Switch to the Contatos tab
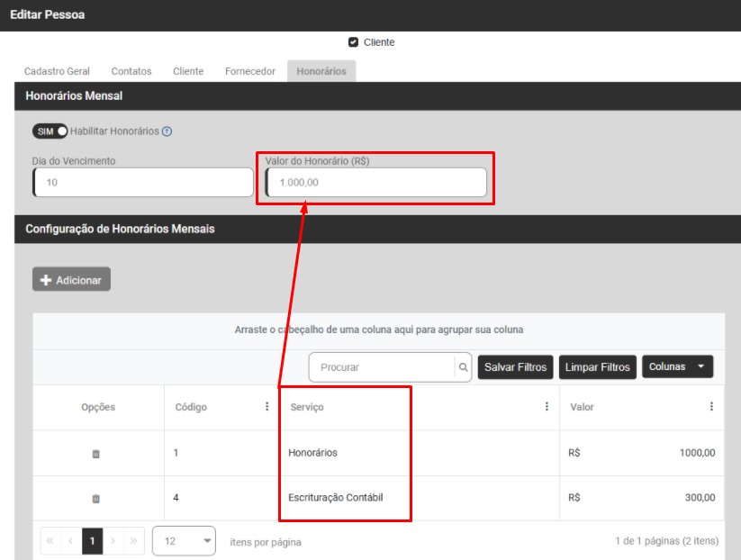741x560 pixels. point(131,71)
